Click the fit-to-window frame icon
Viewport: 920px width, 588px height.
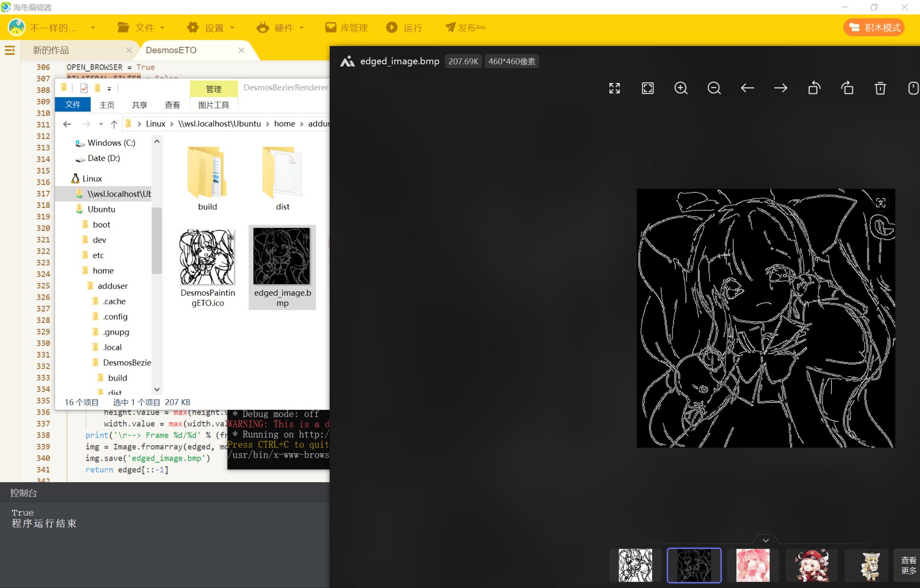click(x=647, y=88)
